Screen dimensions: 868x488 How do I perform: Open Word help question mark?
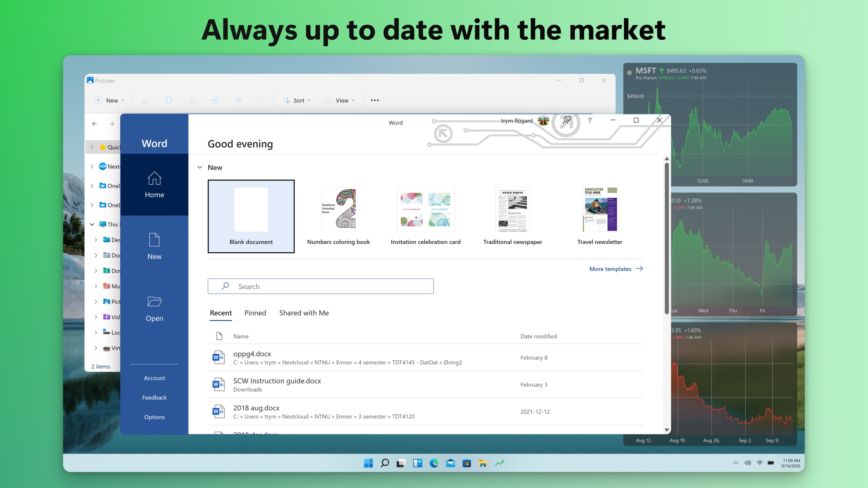pyautogui.click(x=590, y=120)
